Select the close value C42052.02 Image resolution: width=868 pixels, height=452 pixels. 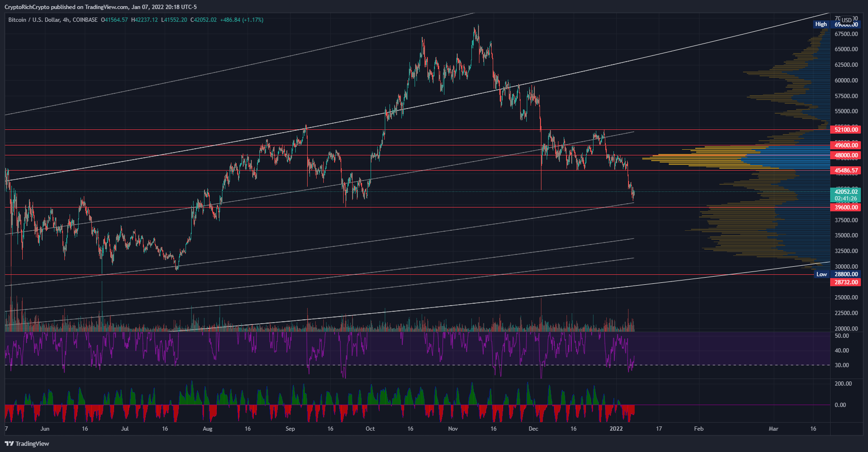204,20
